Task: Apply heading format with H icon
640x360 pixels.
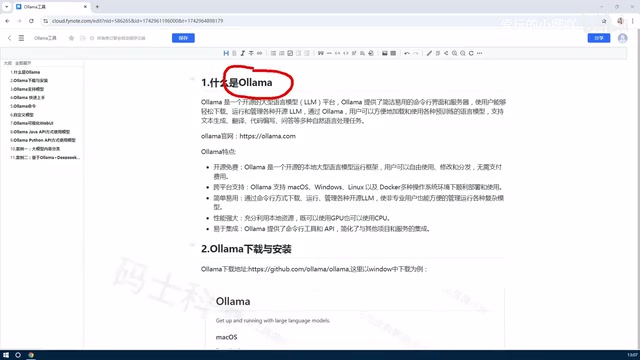Action: (226, 53)
